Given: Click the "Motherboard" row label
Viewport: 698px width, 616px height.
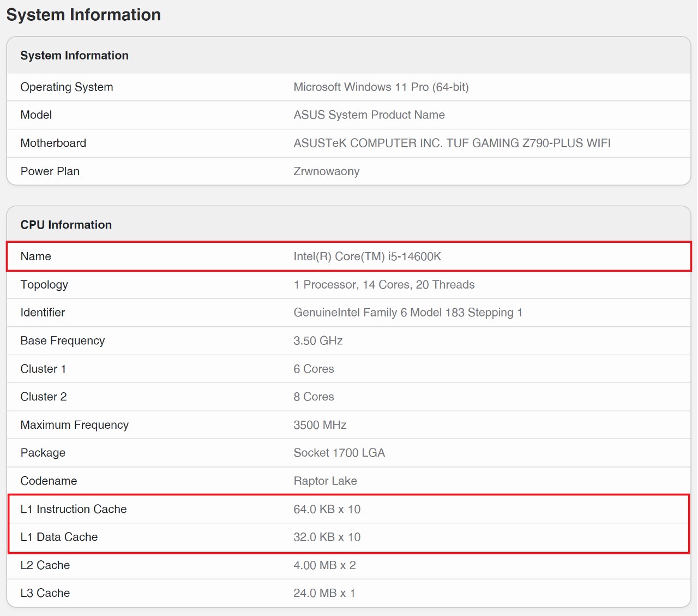Looking at the screenshot, I should tap(53, 143).
